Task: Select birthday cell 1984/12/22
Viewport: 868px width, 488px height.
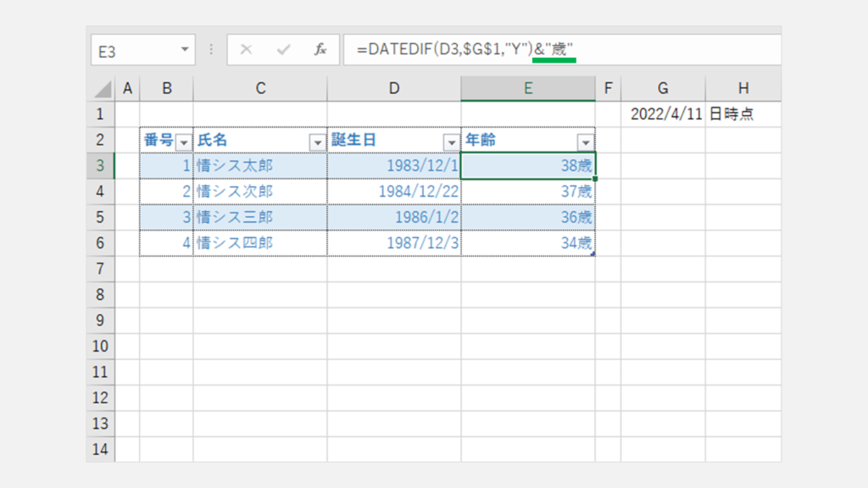Action: point(394,191)
